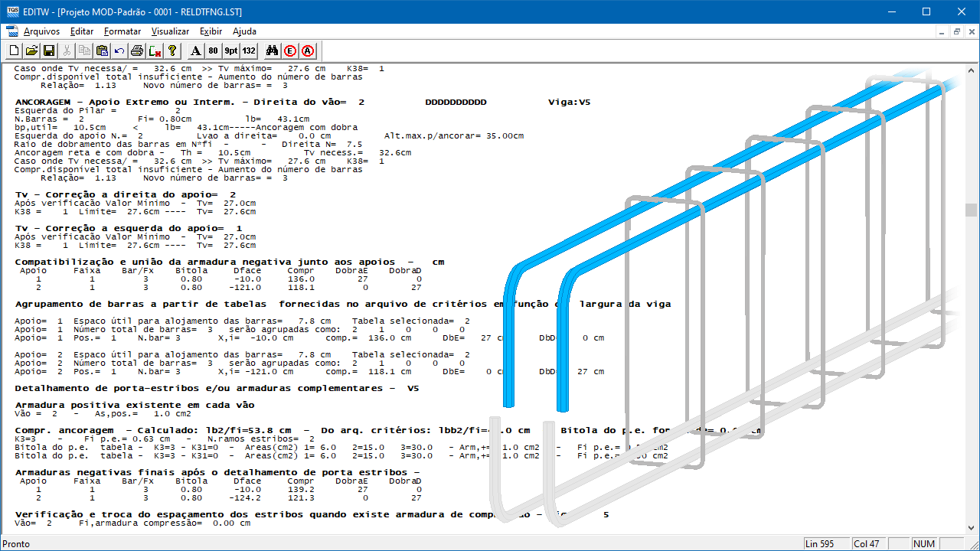
Task: Open the Ajuda menu
Action: pyautogui.click(x=244, y=31)
